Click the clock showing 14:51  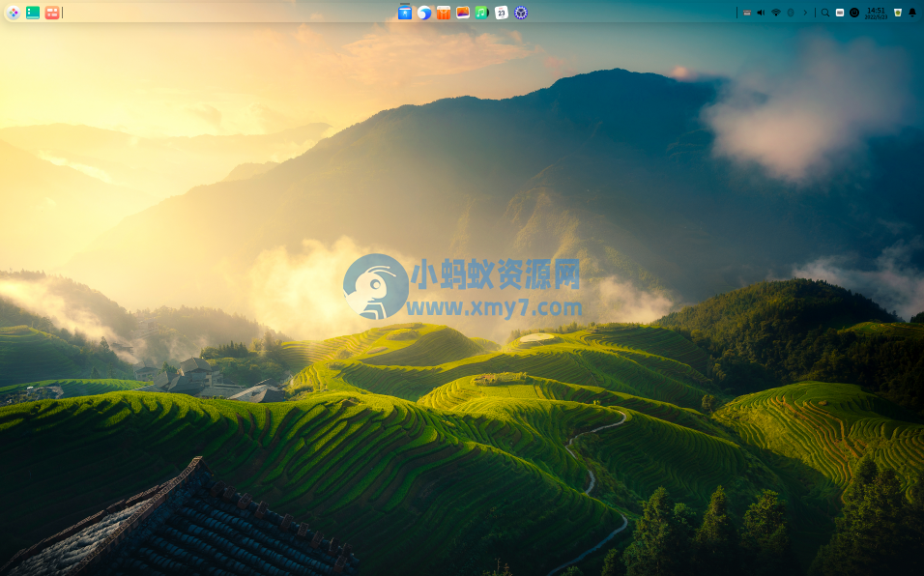tap(876, 13)
